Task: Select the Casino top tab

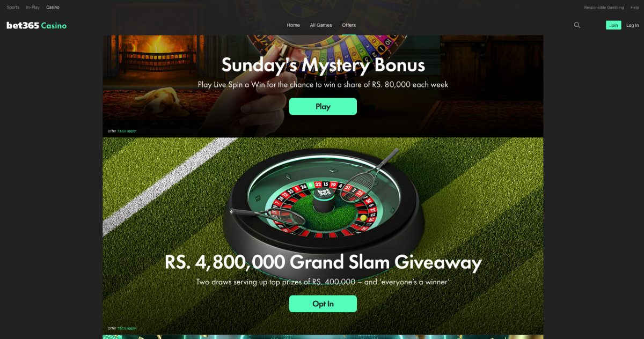Action: (53, 8)
